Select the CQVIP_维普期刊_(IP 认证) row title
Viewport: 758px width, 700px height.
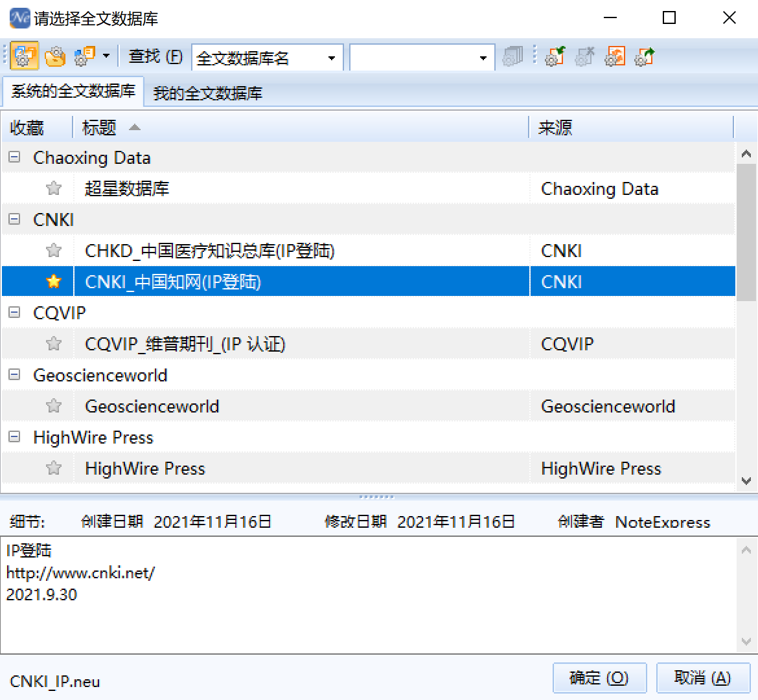(185, 344)
